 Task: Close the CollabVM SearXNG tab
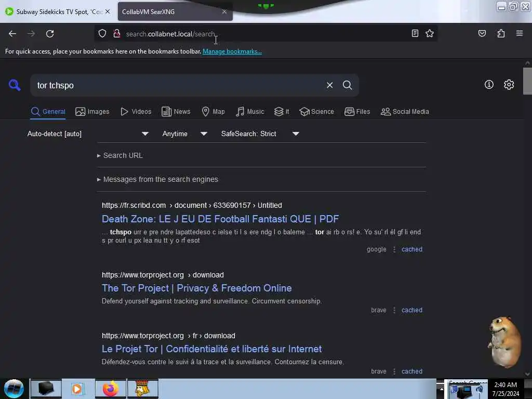224,11
